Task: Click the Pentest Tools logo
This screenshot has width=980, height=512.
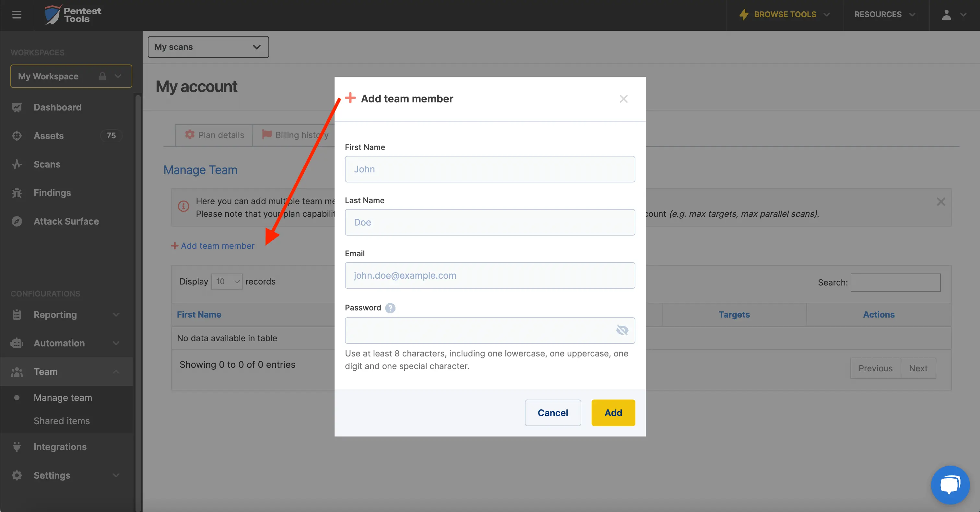Action: tap(72, 15)
